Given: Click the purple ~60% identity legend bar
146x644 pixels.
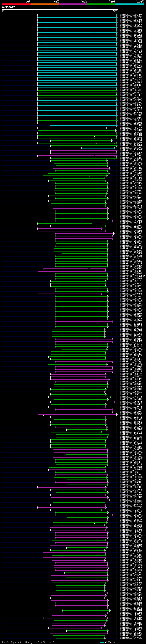Looking at the screenshot, I should click(x=73, y=4).
